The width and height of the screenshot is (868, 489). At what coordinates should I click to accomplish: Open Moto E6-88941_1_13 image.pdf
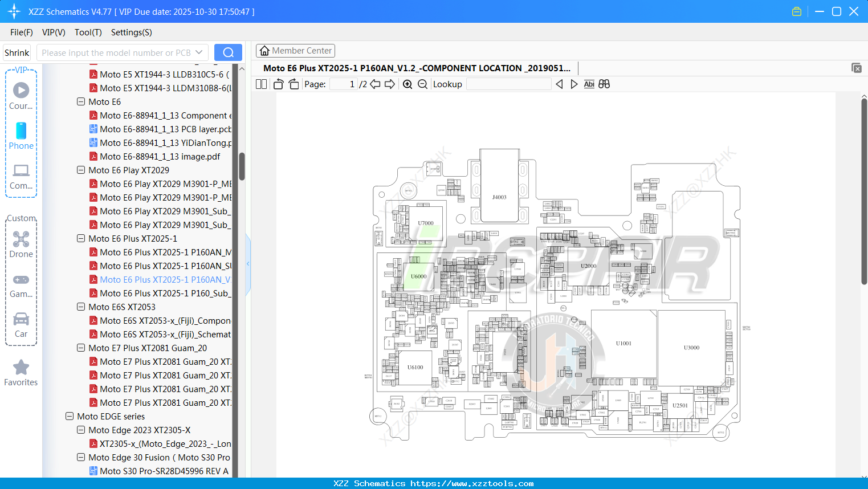(x=154, y=157)
